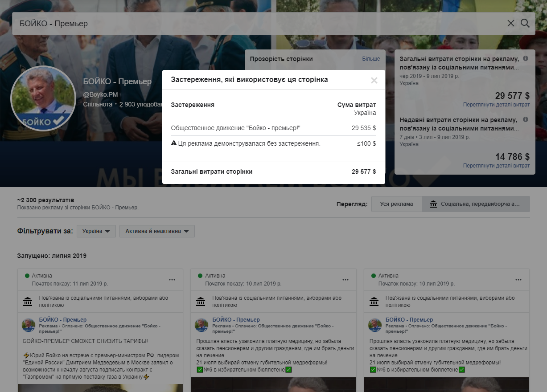Screen dimensions: 547x392
Task: Click the disclaimer Общественное движение "Бойко - премьер!"
Action: [x=236, y=128]
